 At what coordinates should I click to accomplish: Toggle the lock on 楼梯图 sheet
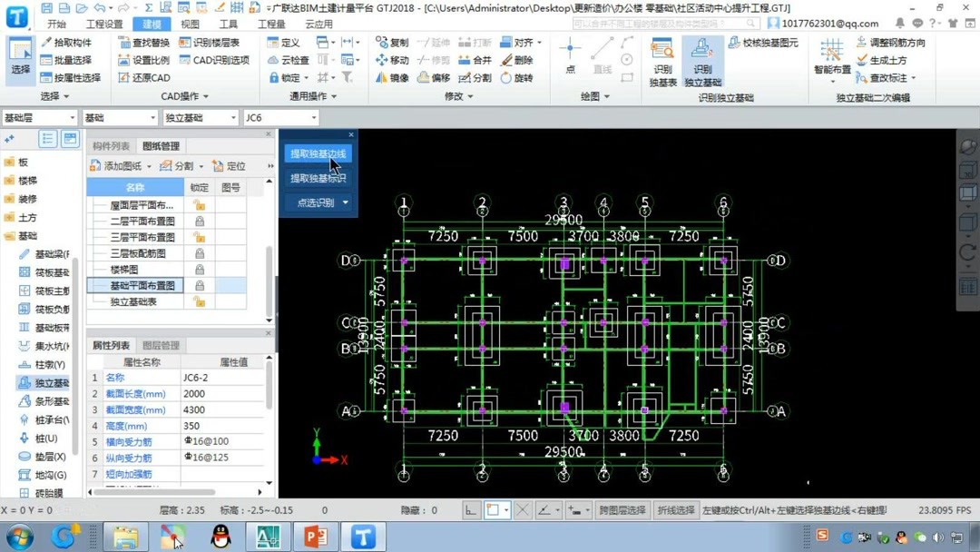pyautogui.click(x=200, y=268)
